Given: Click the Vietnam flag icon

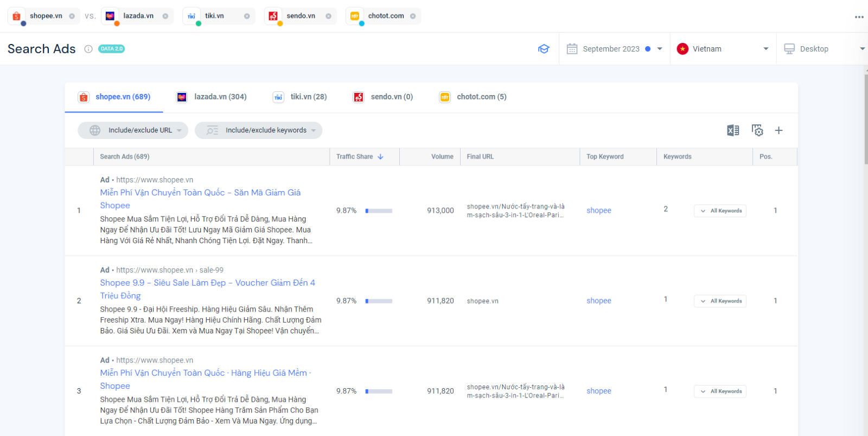Looking at the screenshot, I should [682, 49].
